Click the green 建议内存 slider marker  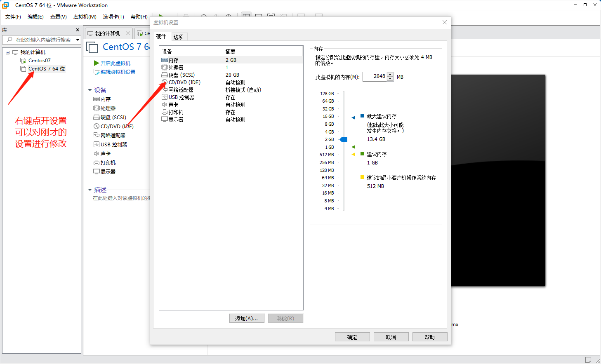coord(354,147)
